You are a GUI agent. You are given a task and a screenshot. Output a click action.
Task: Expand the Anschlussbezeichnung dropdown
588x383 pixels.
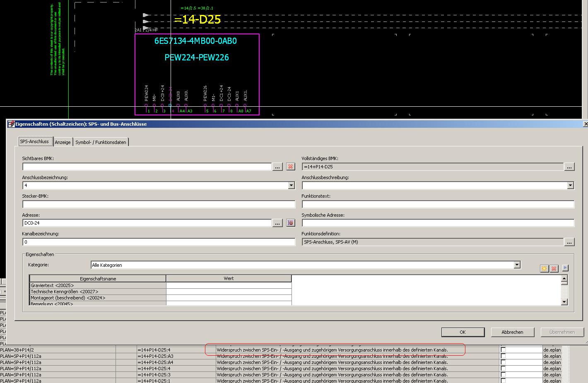pos(291,186)
